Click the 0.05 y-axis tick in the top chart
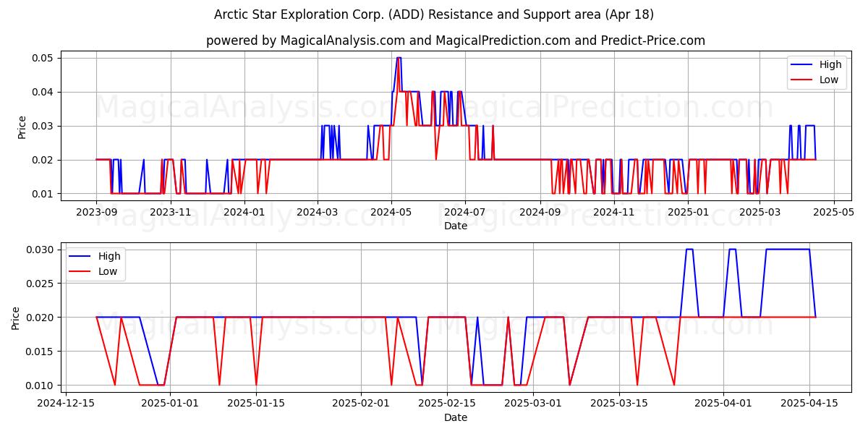The width and height of the screenshot is (868, 434). (x=44, y=58)
